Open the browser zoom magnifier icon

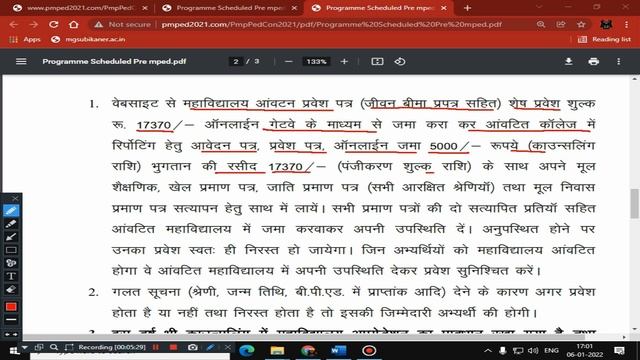(541, 24)
